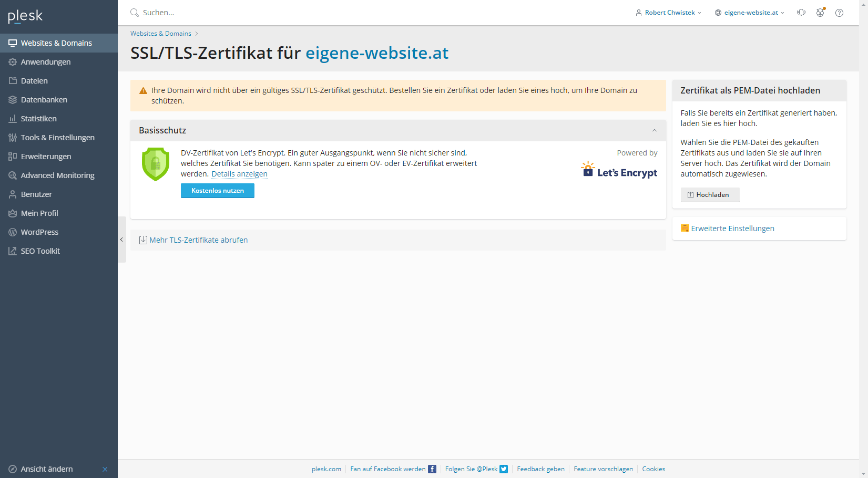Click the Let's Encrypt logo
The width and height of the screenshot is (868, 478).
619,170
